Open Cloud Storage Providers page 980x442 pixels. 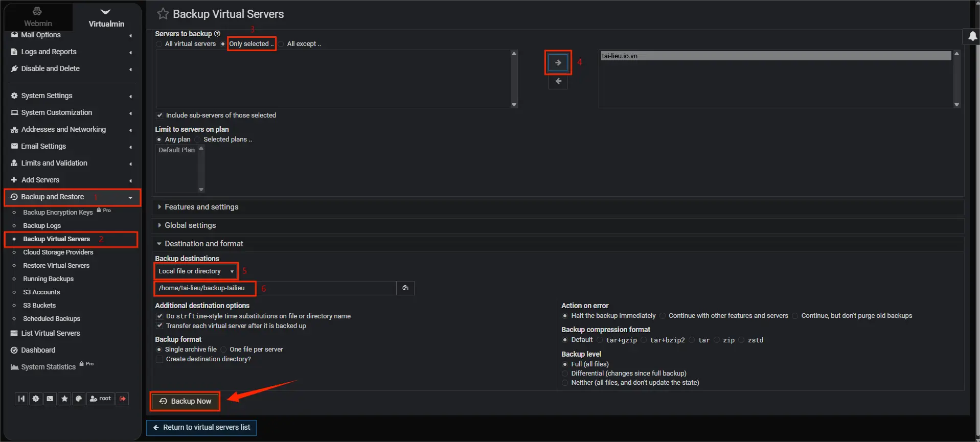tap(58, 252)
